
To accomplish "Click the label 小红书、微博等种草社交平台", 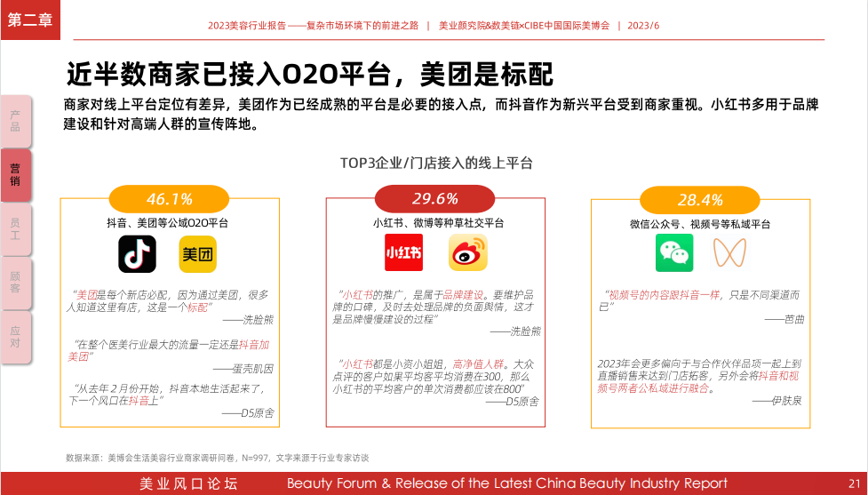I will pyautogui.click(x=438, y=222).
